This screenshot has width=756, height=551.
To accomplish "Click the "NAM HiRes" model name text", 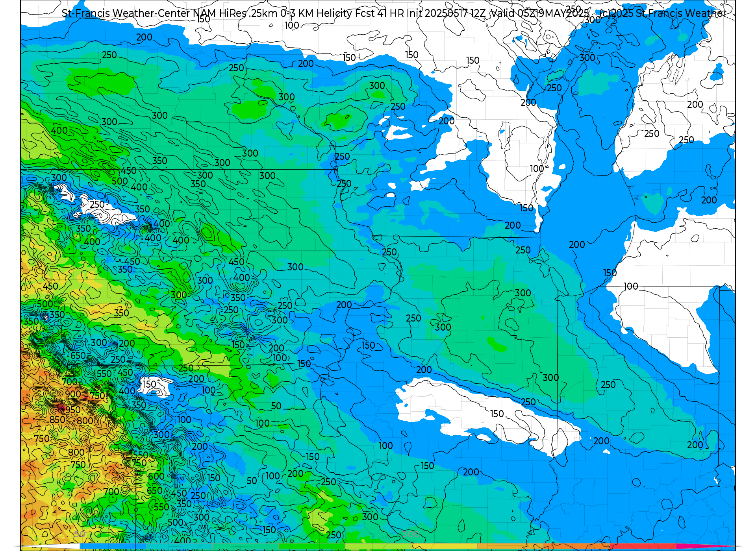I will coord(219,13).
